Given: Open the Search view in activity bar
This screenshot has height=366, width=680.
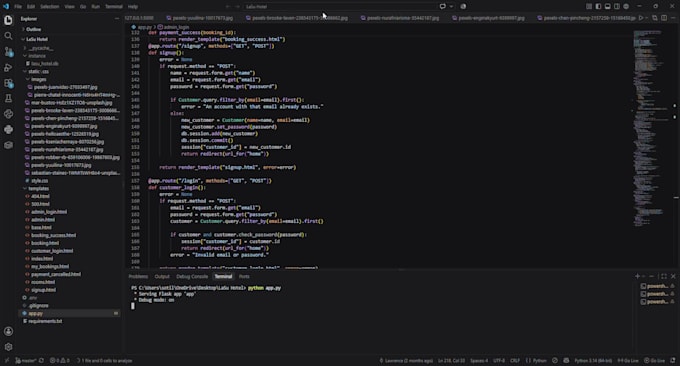Looking at the screenshot, I should (x=8, y=36).
